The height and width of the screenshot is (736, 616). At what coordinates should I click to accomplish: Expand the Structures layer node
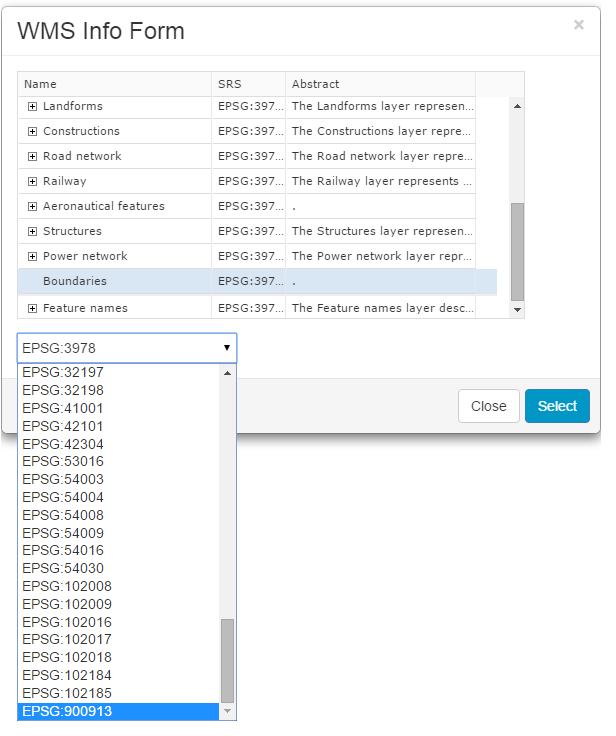coord(32,231)
